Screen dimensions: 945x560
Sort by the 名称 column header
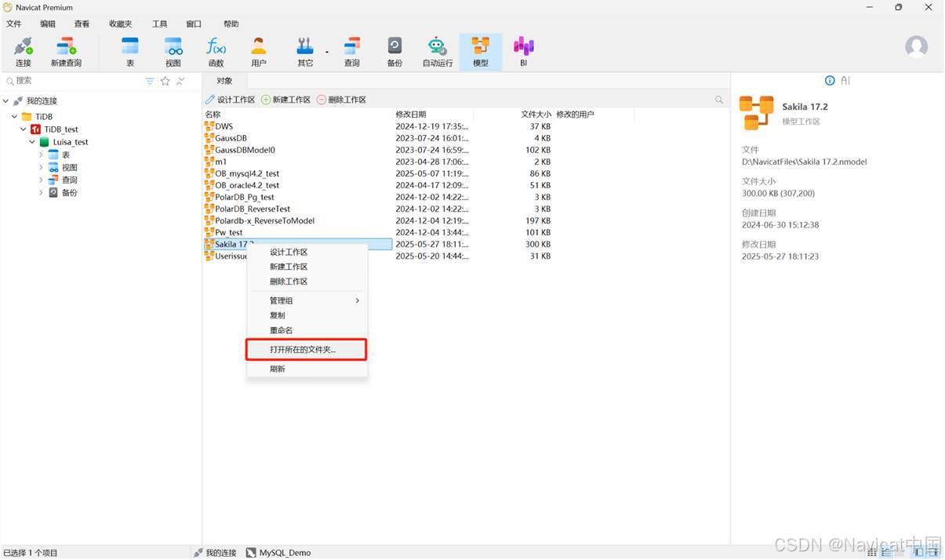pos(298,115)
